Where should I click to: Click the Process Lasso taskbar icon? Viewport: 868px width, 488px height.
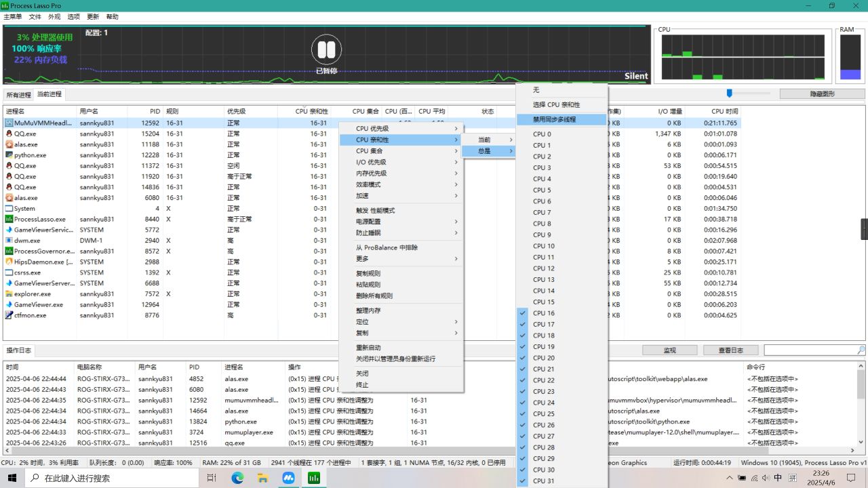(314, 478)
